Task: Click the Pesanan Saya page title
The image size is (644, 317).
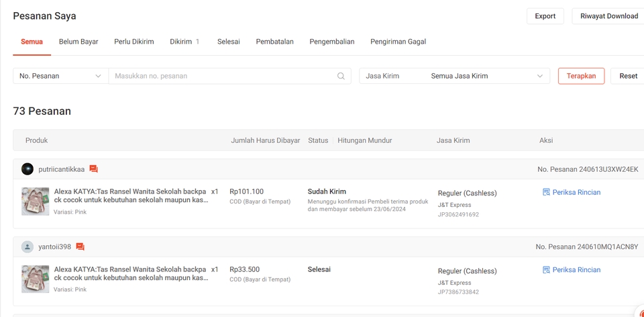Action: coord(44,16)
